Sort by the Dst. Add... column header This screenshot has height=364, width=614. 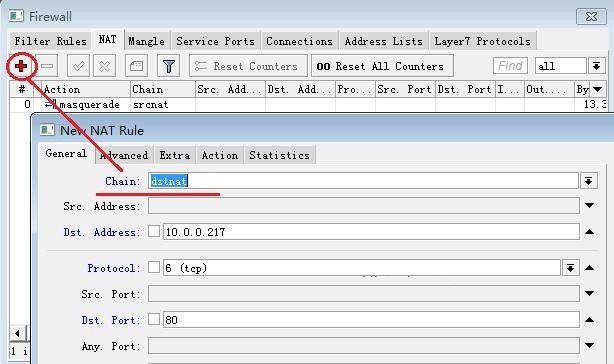click(x=300, y=89)
